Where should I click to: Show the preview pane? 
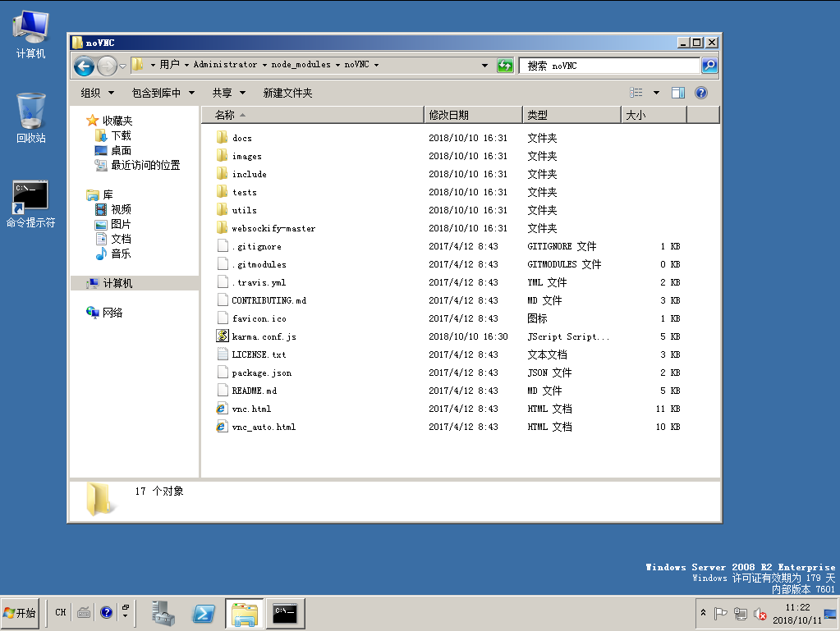pos(677,93)
